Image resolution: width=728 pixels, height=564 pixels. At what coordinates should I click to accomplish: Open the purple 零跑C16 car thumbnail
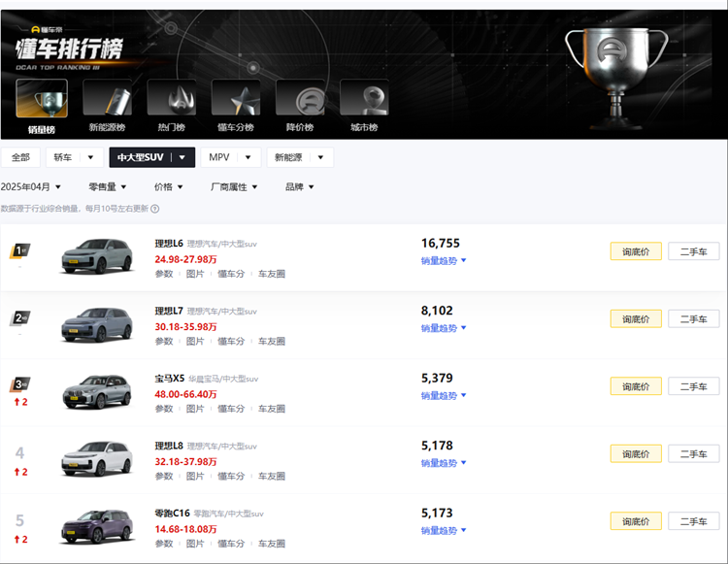click(x=97, y=526)
